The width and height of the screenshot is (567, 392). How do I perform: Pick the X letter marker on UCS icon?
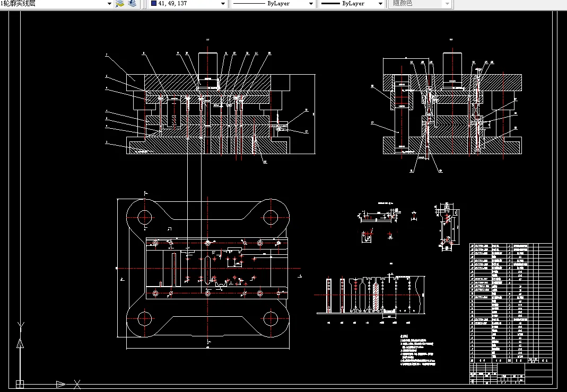coord(77,384)
